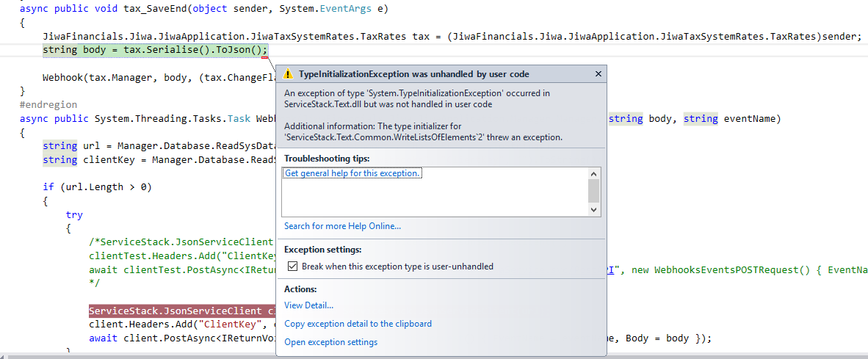Open exception settings

point(330,342)
